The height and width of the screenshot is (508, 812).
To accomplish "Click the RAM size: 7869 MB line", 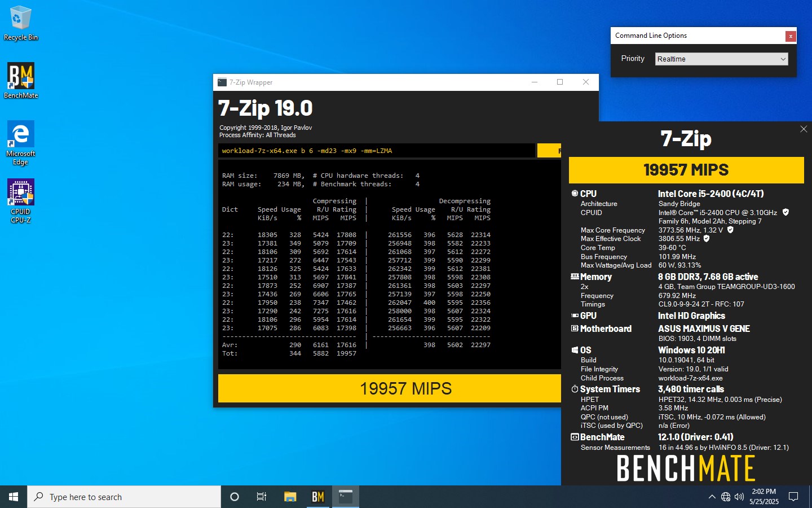I will [x=321, y=176].
